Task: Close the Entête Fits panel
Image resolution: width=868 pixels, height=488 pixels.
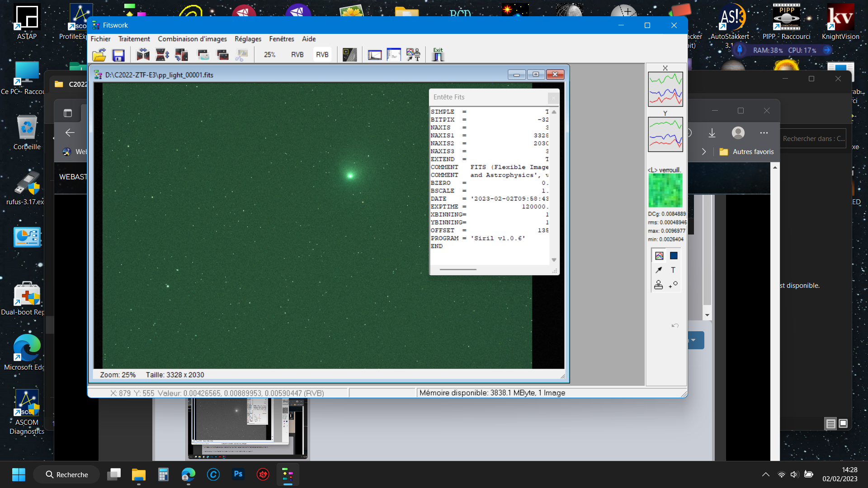Action: (553, 98)
